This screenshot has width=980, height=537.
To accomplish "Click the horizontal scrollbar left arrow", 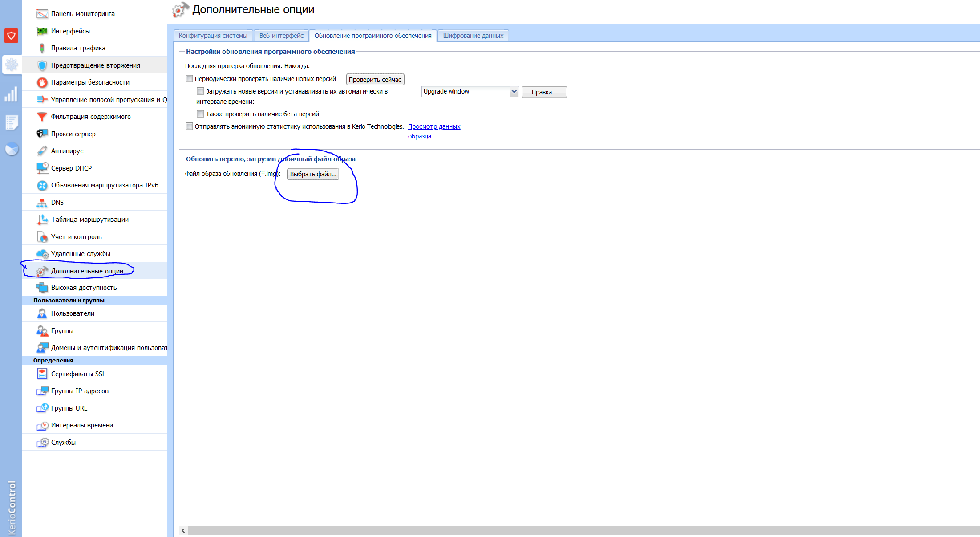I will [x=183, y=531].
